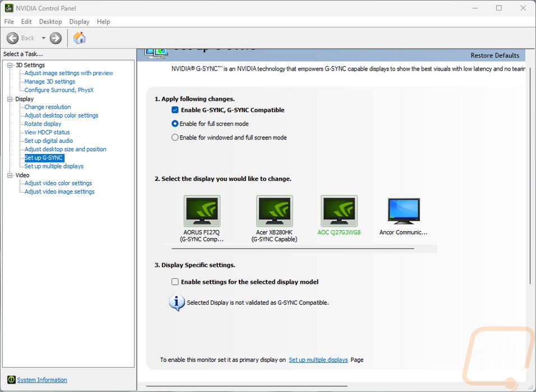536x392 pixels.
Task: Collapse the Video tree node
Action: [10, 175]
